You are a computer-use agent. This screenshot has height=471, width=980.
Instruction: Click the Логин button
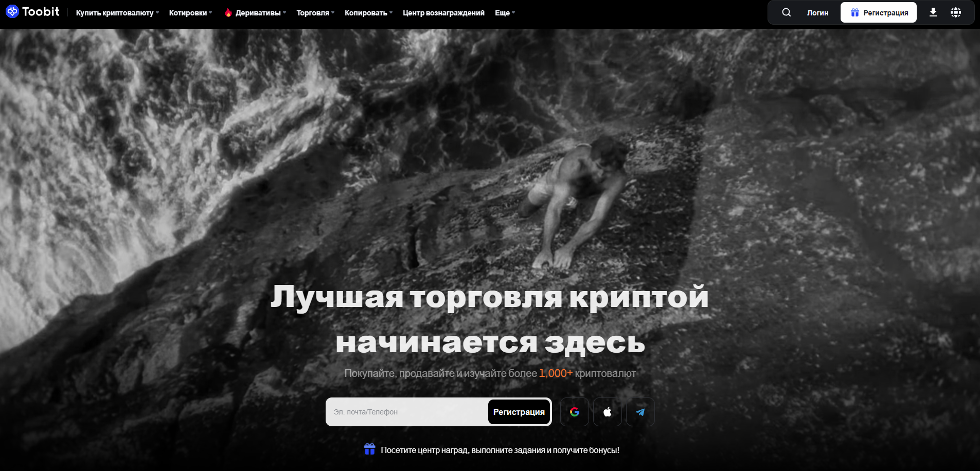pos(817,13)
